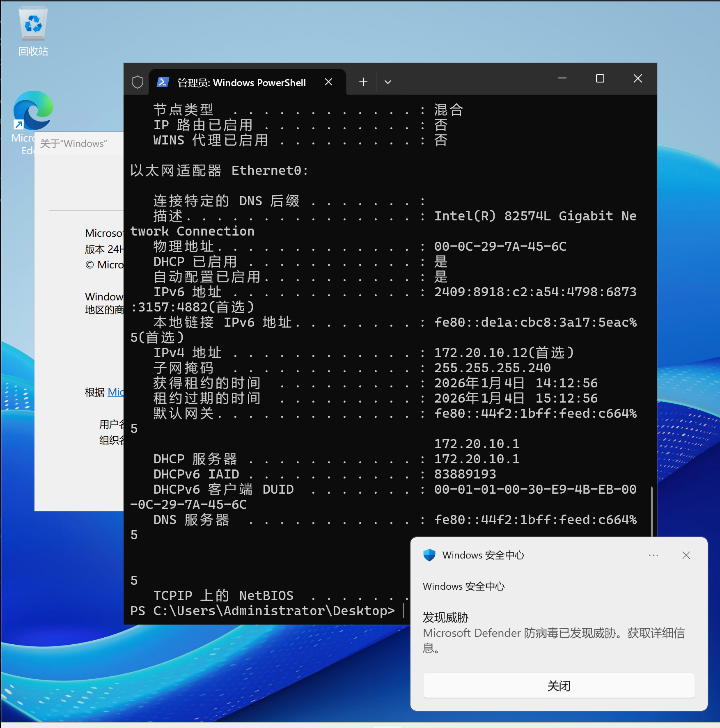Select the 管理员: Windows PowerShell tab

point(241,82)
